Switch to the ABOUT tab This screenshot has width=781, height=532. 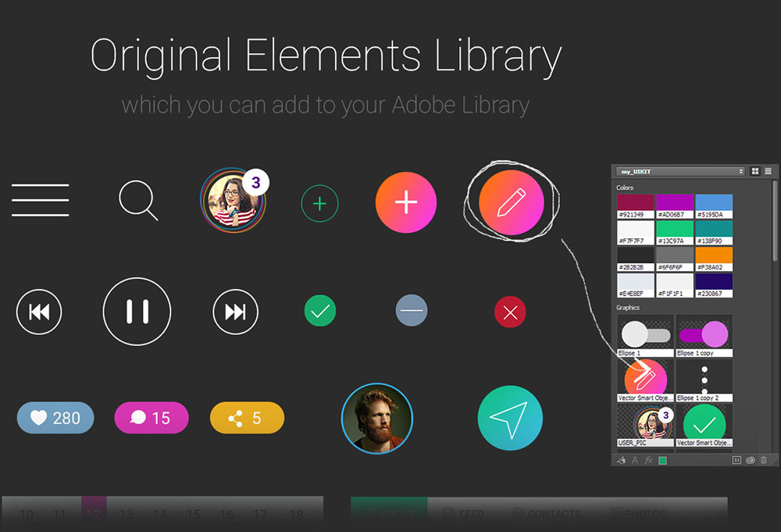pyautogui.click(x=389, y=513)
